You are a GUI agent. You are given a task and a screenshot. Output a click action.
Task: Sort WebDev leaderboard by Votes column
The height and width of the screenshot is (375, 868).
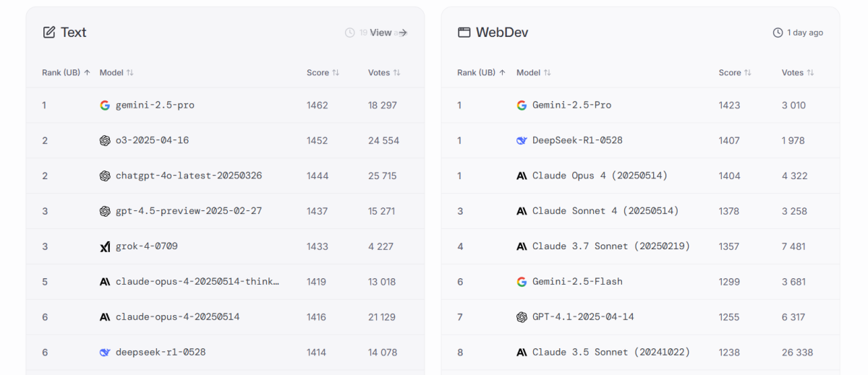click(798, 73)
